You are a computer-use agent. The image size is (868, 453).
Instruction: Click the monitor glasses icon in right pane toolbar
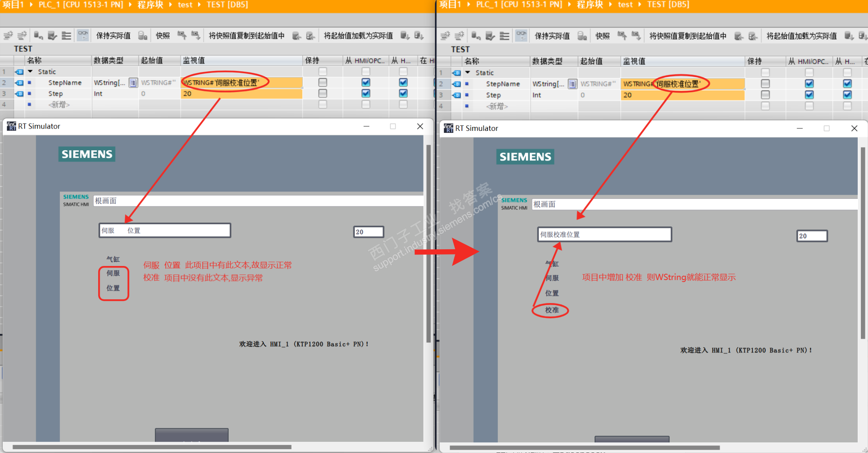[x=521, y=36]
